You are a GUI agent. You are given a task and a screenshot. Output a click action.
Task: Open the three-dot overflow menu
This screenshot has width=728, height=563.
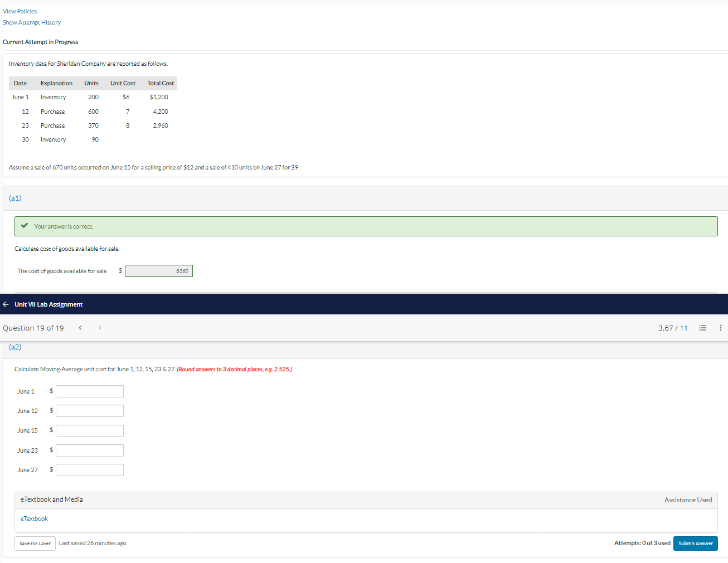click(721, 328)
